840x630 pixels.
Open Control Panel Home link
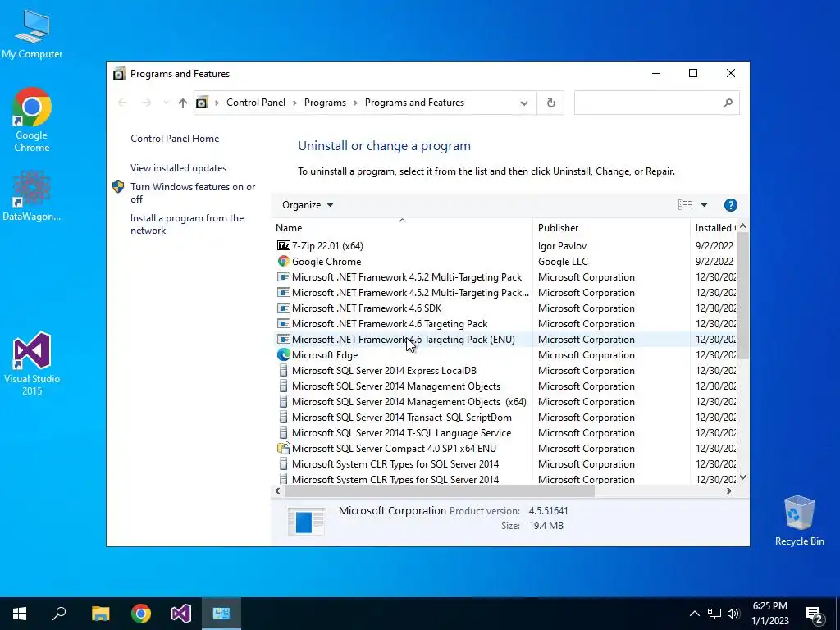pos(175,138)
